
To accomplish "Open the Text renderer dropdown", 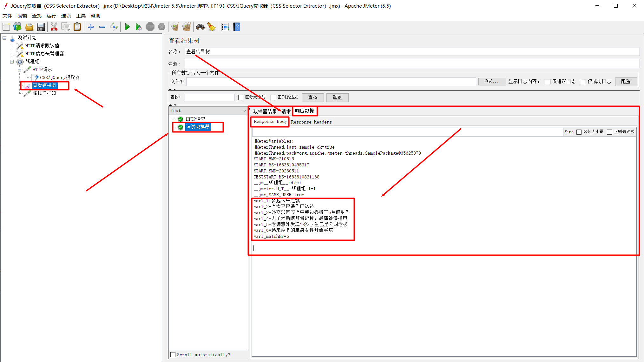I will [x=208, y=111].
